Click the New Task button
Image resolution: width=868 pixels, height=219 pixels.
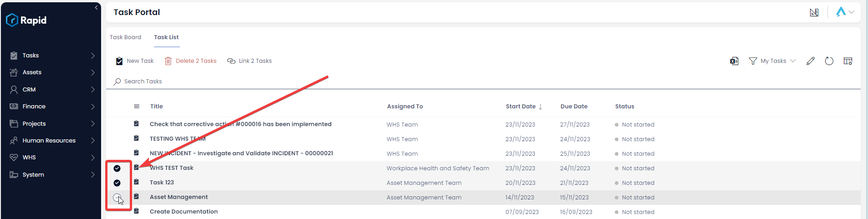135,61
